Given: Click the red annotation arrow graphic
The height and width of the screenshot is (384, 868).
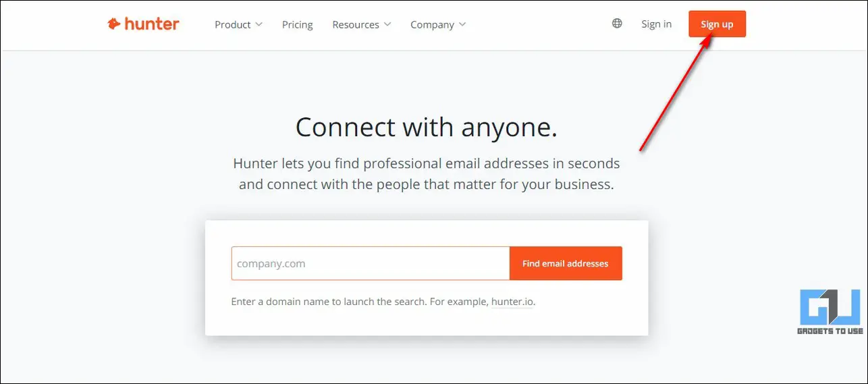Looking at the screenshot, I should coord(676,93).
